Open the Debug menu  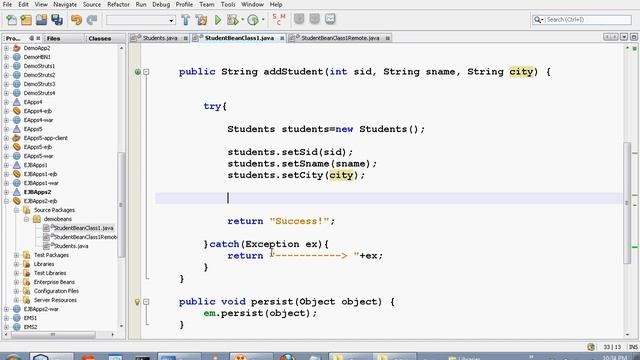[x=161, y=4]
